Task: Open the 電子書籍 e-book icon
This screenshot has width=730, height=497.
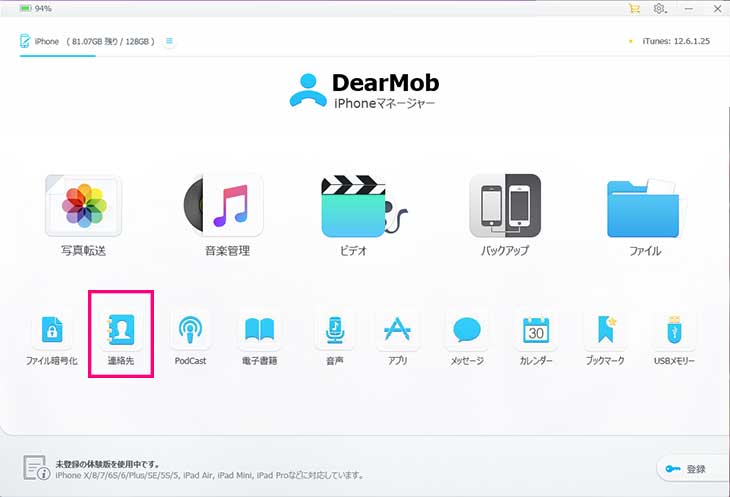Action: pos(259,330)
